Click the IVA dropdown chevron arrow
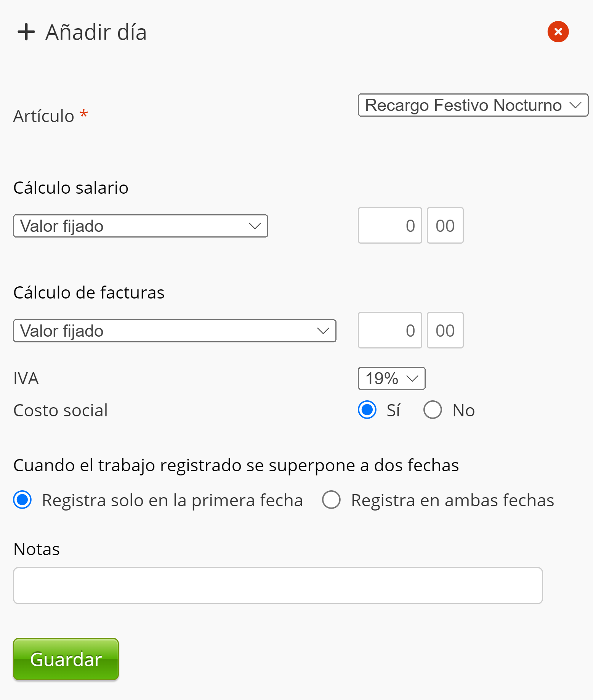The width and height of the screenshot is (593, 700). point(412,379)
